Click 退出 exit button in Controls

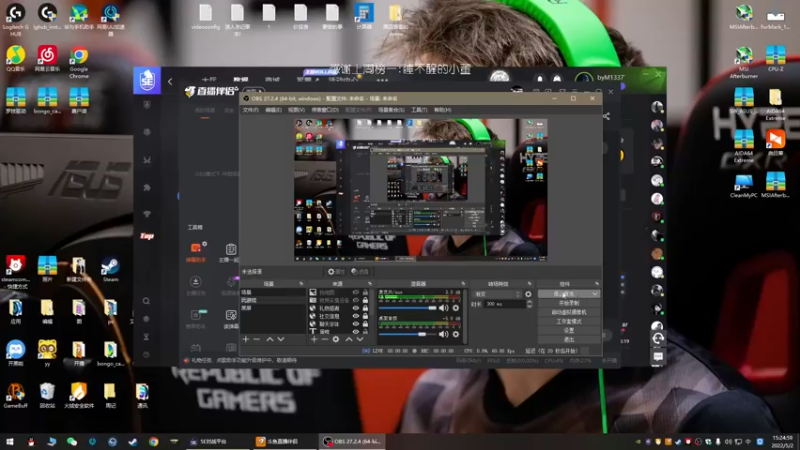[x=569, y=340]
